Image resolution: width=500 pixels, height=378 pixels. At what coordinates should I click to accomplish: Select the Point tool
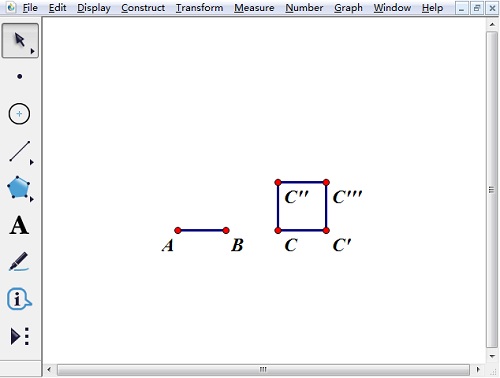point(20,77)
